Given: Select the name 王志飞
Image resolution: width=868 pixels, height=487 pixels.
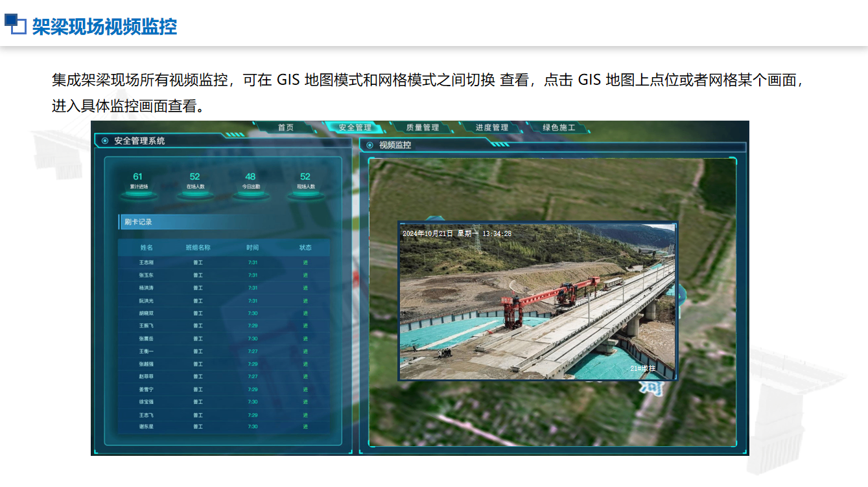Looking at the screenshot, I should pyautogui.click(x=147, y=414).
